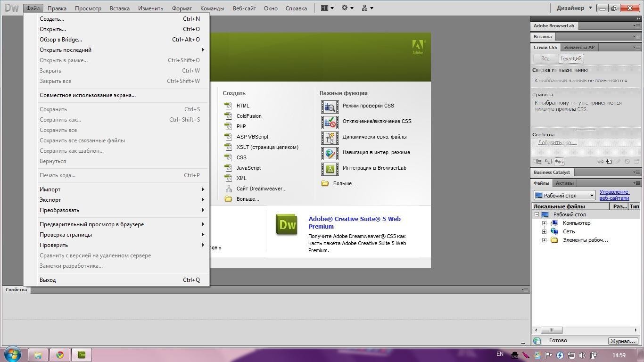644x362 pixels.
Task: Open the Windows Start menu
Action: [13, 354]
